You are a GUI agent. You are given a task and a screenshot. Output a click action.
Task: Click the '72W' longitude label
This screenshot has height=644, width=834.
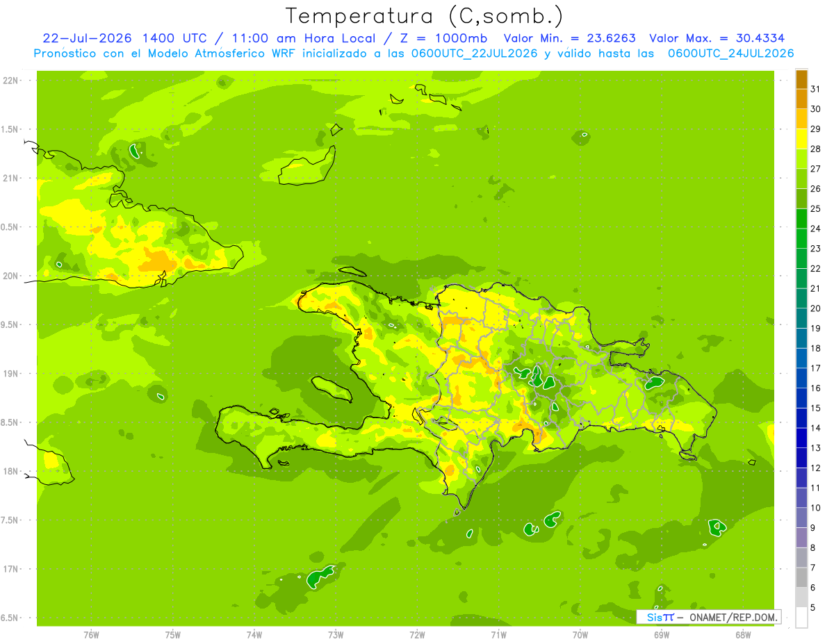point(417,635)
